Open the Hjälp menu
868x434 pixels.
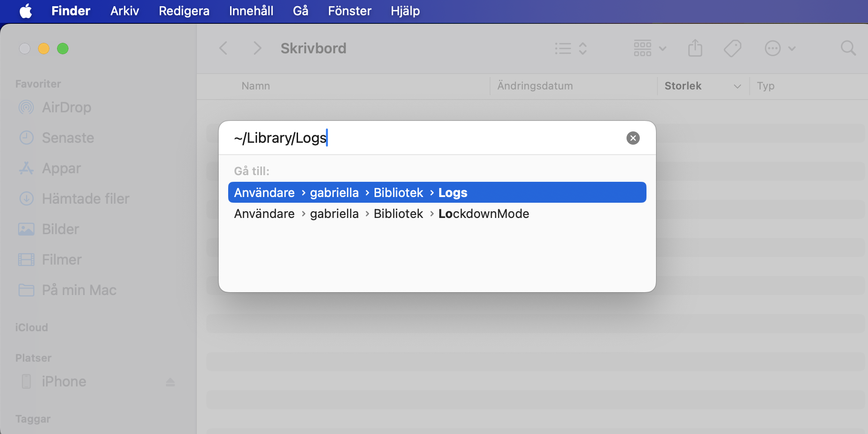click(x=405, y=11)
